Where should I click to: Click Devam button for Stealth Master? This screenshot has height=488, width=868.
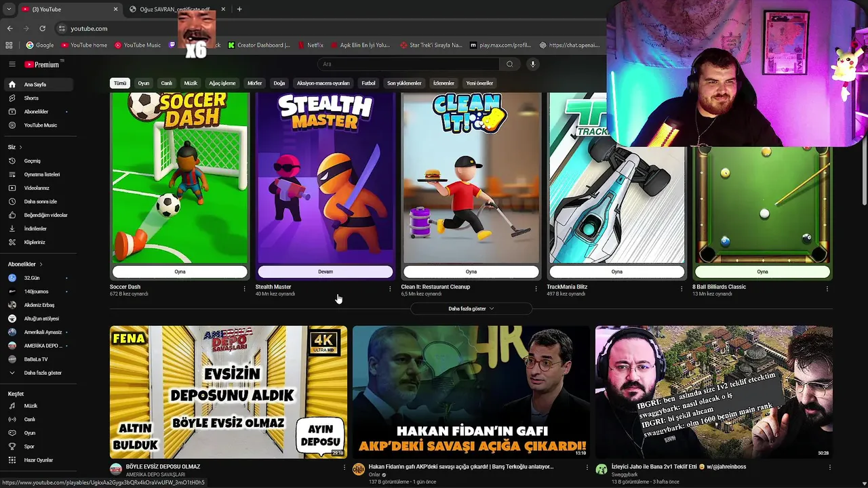[x=325, y=272]
